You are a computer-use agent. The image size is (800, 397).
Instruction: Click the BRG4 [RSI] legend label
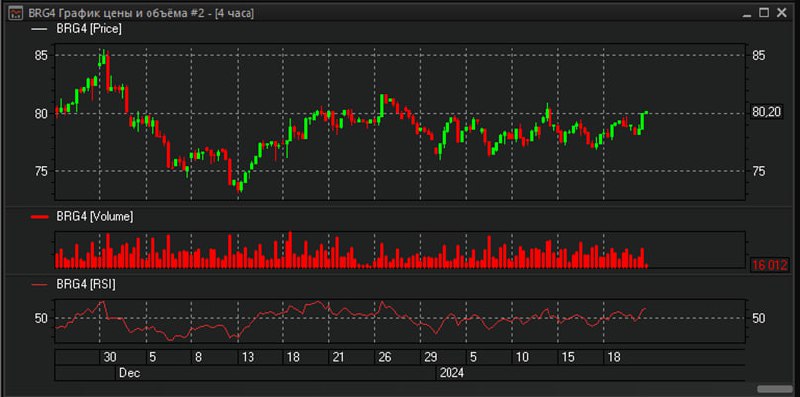[x=86, y=285]
